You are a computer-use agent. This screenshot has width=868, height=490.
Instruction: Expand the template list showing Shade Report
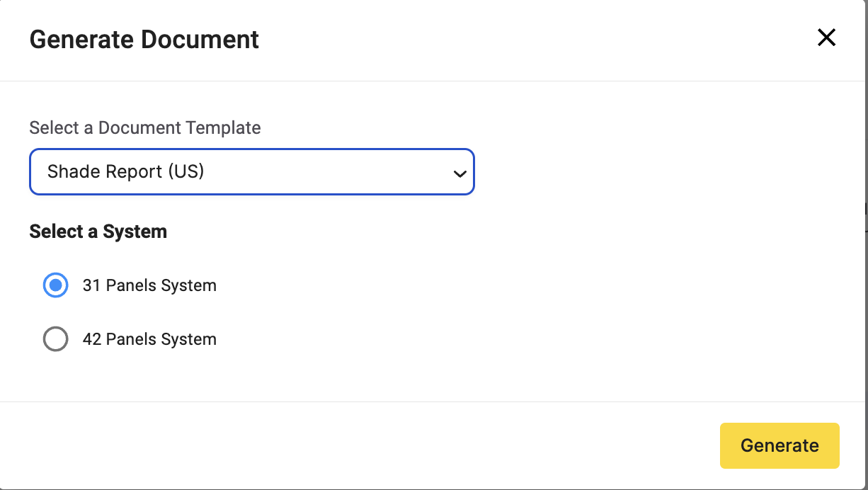pyautogui.click(x=251, y=171)
